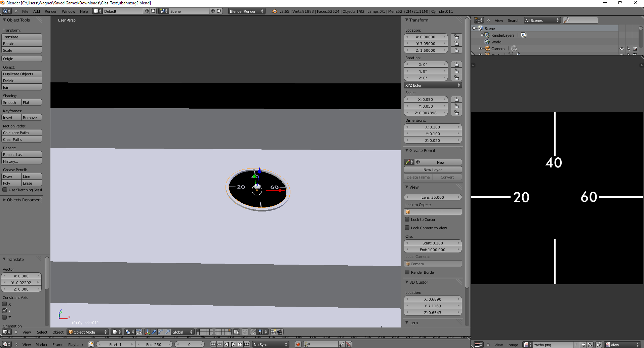644x348 pixels.
Task: Adjust the clip End 1000.000 field
Action: (433, 249)
